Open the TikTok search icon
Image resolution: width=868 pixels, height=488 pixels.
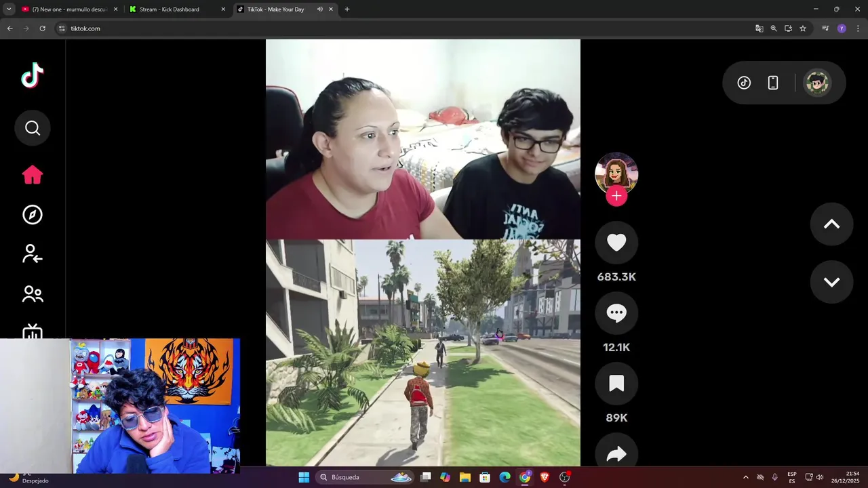click(33, 127)
